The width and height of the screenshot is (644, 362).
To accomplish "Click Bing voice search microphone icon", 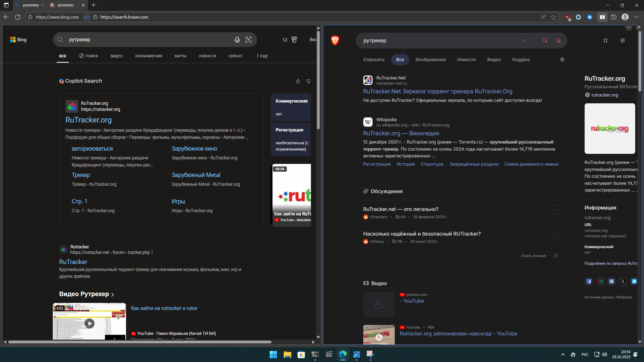I will tap(237, 40).
